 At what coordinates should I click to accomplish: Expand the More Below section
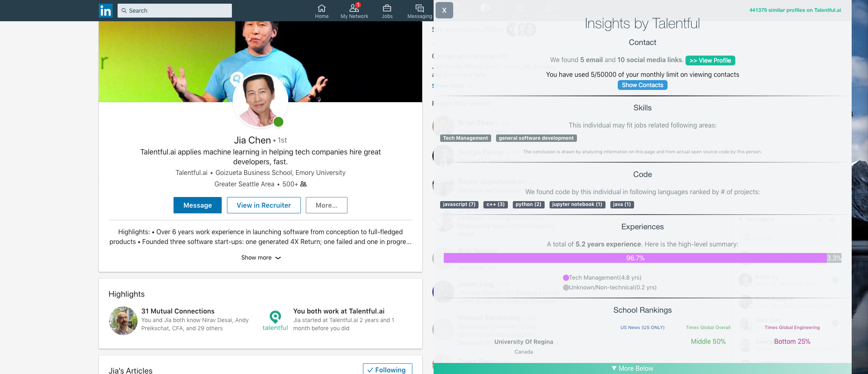632,368
